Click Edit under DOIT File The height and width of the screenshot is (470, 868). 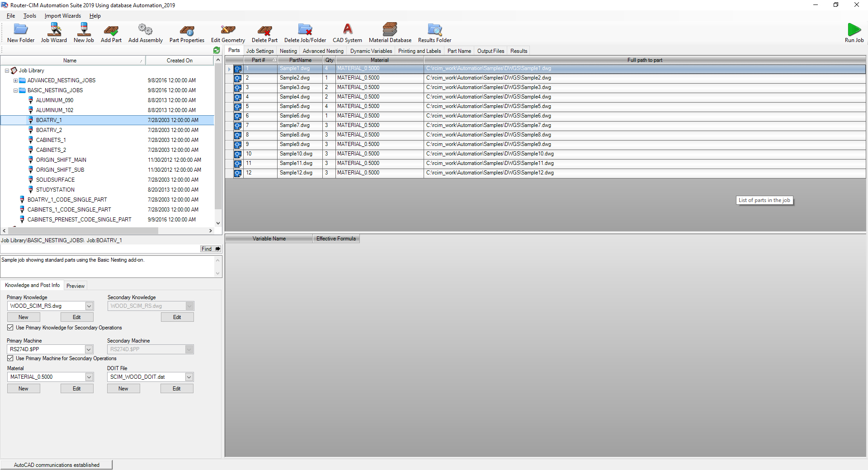pyautogui.click(x=177, y=389)
